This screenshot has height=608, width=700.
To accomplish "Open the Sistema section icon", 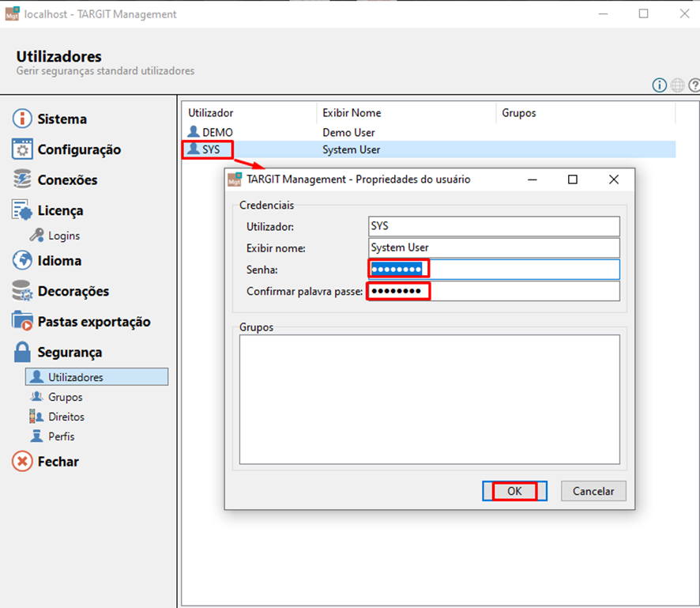I will (x=22, y=119).
